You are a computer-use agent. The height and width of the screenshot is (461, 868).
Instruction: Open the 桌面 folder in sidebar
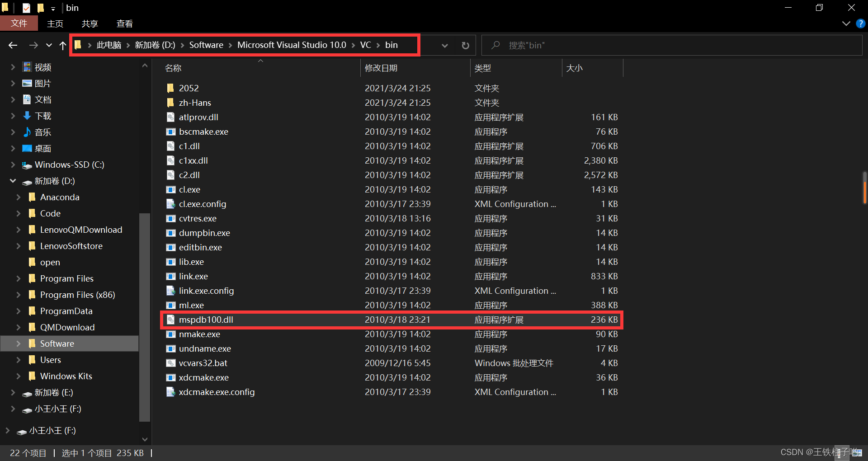(x=43, y=148)
